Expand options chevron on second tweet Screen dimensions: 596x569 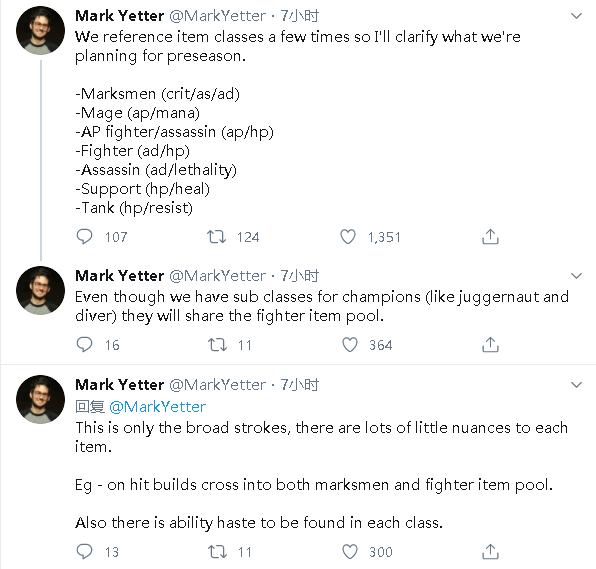577,276
